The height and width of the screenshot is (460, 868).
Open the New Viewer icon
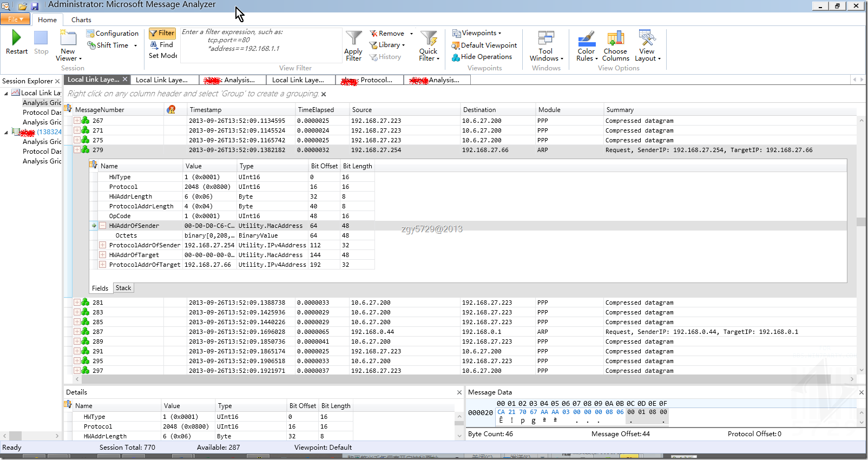pyautogui.click(x=68, y=39)
